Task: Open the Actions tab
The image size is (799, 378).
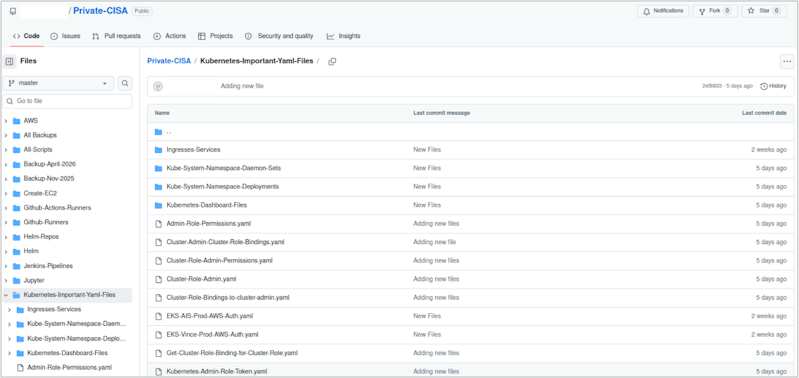Action: (170, 36)
